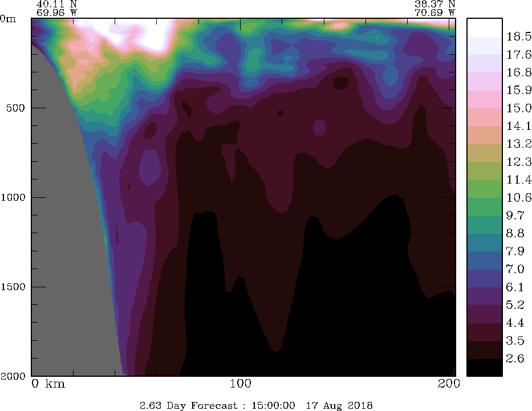Click the colorbar label 5.2

515,305
